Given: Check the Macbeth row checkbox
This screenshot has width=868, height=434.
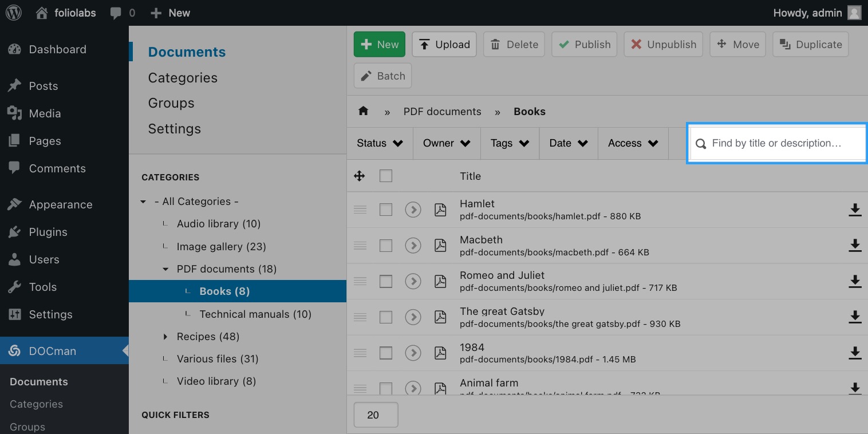Looking at the screenshot, I should click(x=386, y=246).
